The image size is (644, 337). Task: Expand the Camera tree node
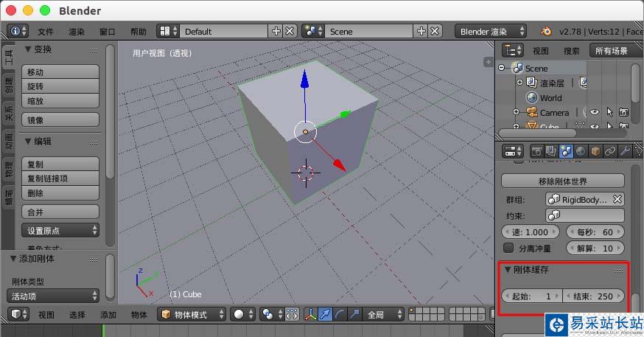coord(517,112)
